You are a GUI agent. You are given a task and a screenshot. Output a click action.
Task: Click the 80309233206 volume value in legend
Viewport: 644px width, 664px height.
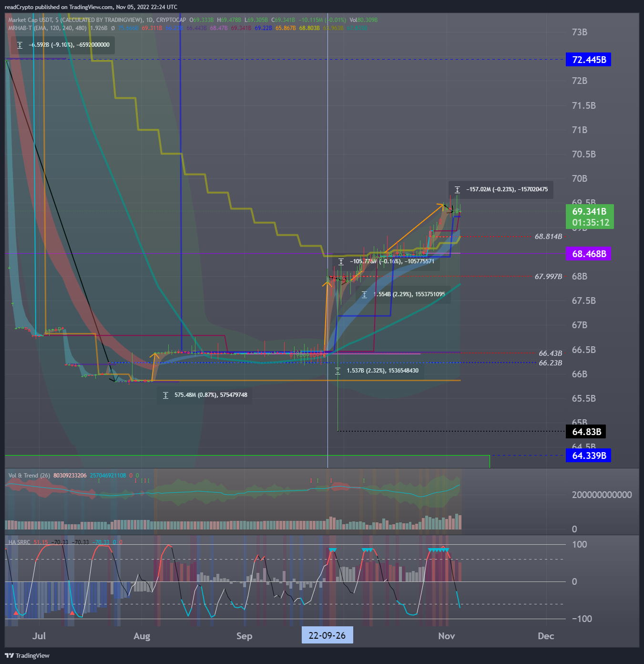point(70,476)
